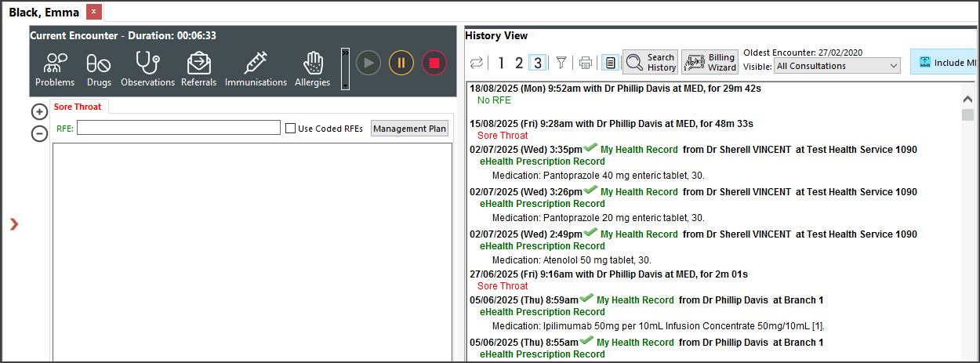Open 02/07/2025 3:35pm My Health Record entry
The image size is (980, 363).
coord(693,150)
